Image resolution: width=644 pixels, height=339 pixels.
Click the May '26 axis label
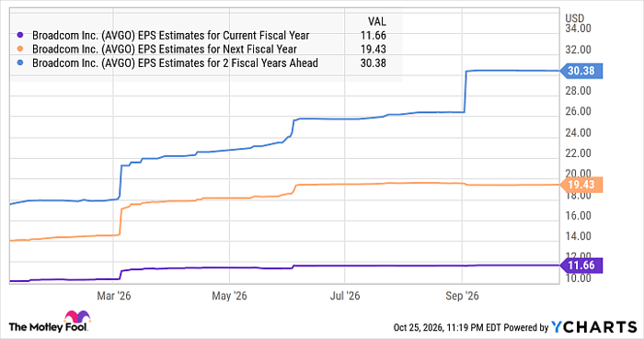[229, 296]
